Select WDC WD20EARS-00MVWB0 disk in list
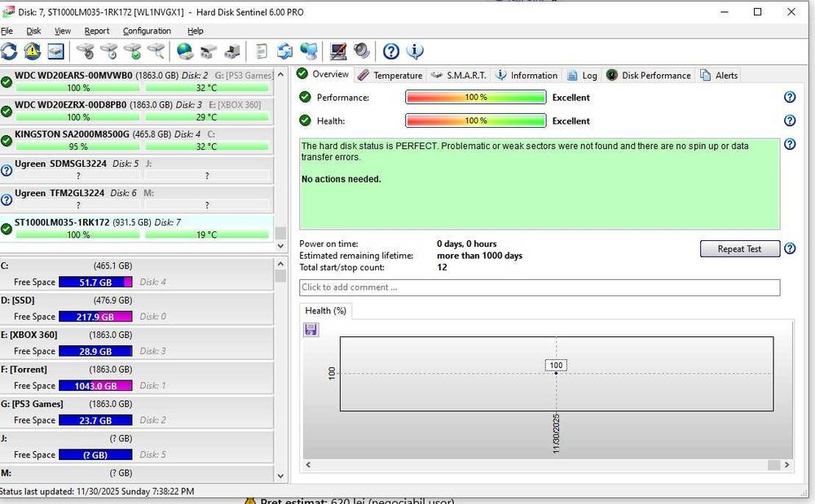The width and height of the screenshot is (815, 504). 137,81
